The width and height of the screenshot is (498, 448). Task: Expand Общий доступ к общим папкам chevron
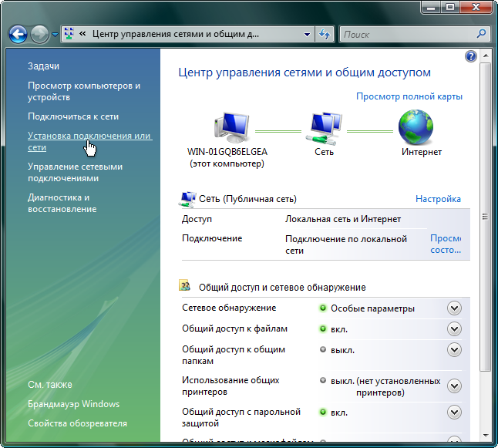[454, 350]
